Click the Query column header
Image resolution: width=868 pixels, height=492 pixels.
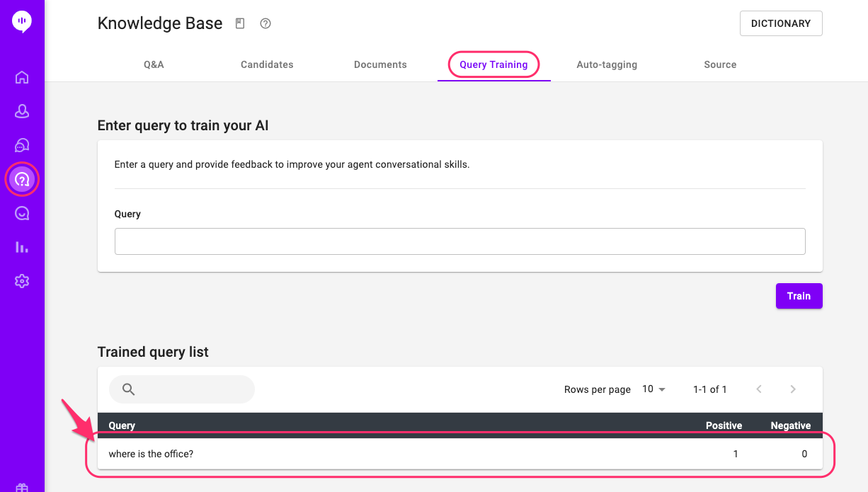pyautogui.click(x=122, y=425)
